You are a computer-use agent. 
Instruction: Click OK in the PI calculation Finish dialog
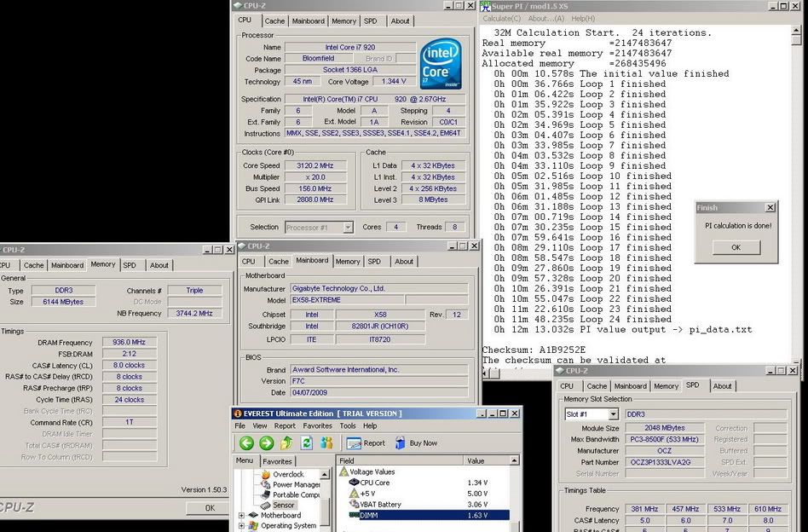click(x=735, y=247)
